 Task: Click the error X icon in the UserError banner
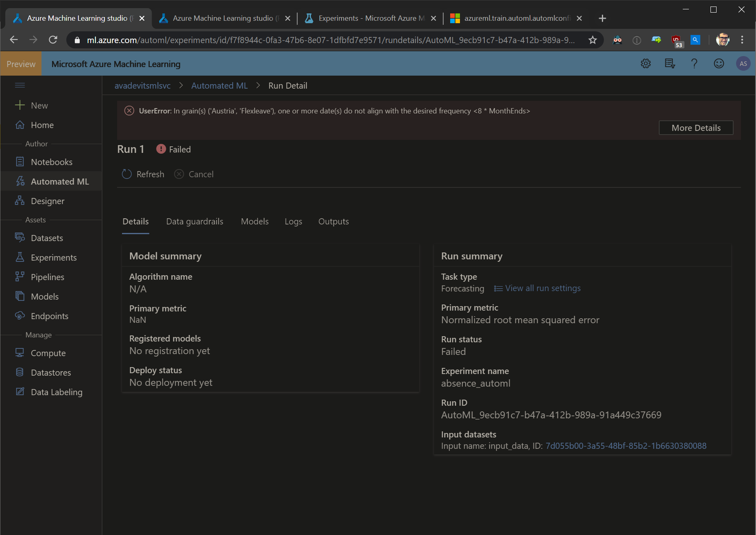tap(129, 111)
